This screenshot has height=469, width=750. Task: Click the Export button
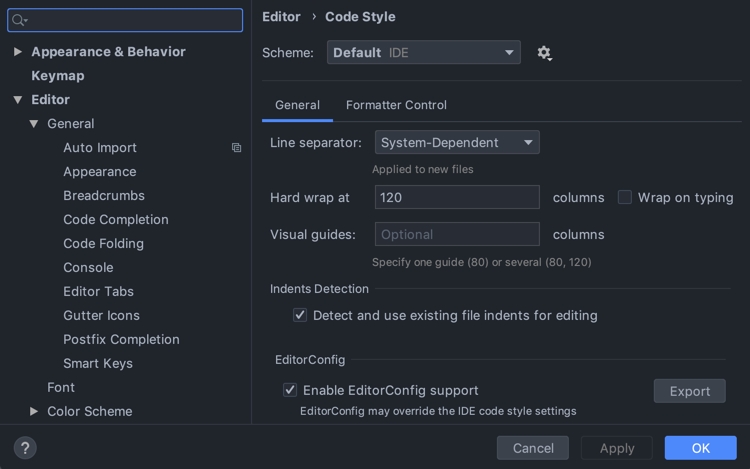689,391
